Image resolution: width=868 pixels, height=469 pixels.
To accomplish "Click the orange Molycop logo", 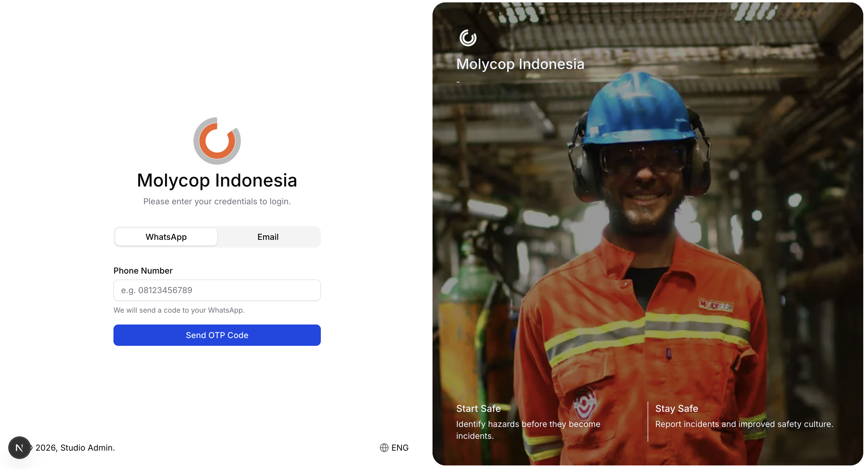I will (217, 141).
